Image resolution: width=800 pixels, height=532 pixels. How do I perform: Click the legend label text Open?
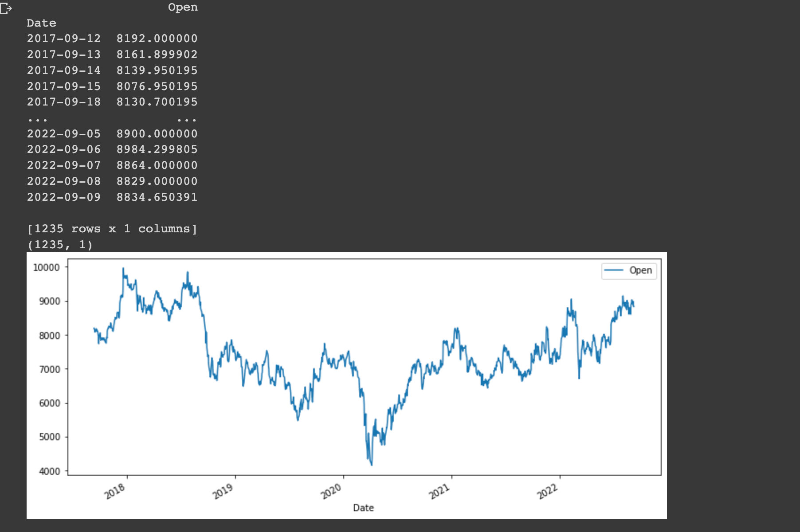coord(640,270)
